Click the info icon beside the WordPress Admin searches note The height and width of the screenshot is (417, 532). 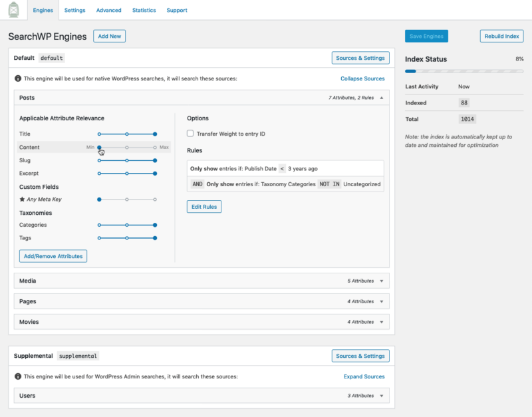point(18,376)
